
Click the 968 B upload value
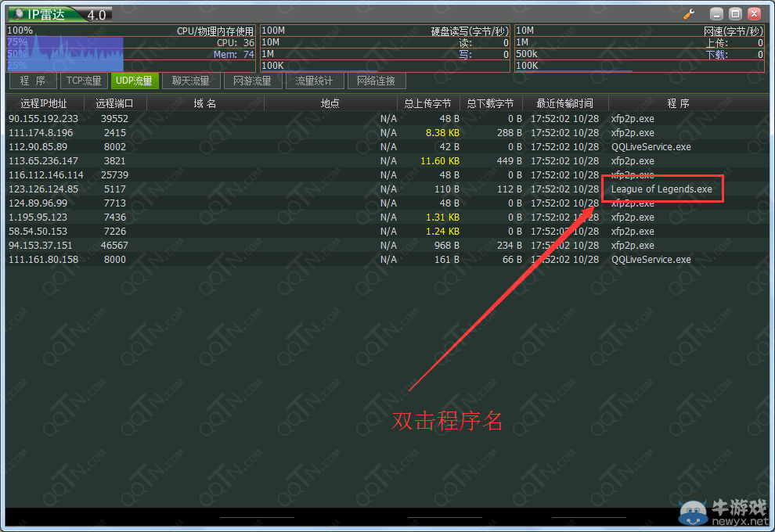[x=447, y=246]
